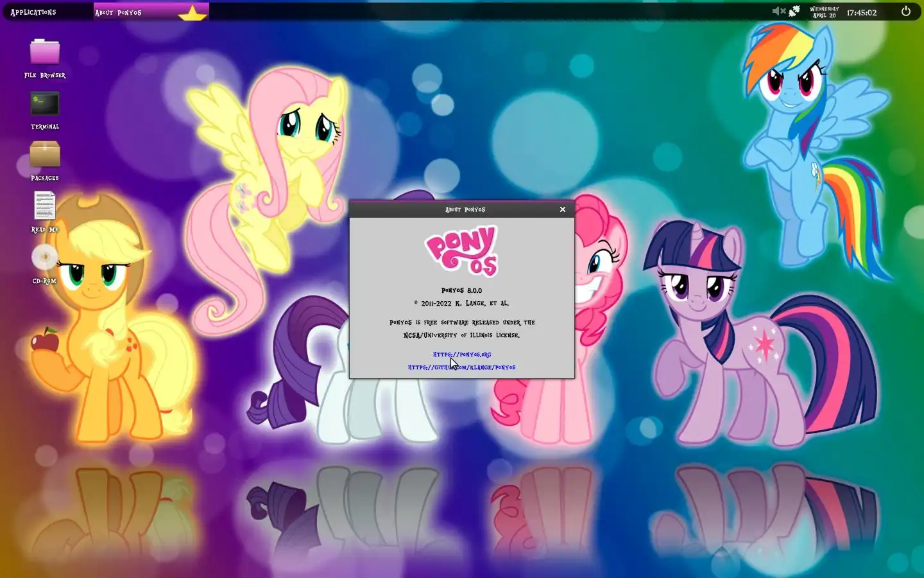Viewport: 924px width, 578px height.
Task: Launch the Terminal desktop icon
Action: click(x=45, y=109)
